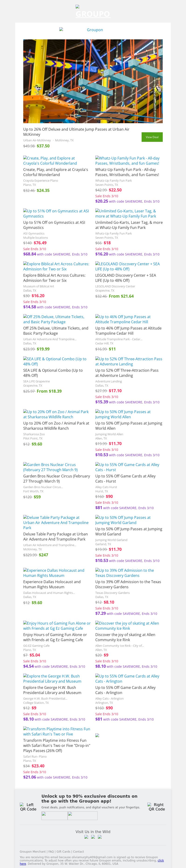Open the Contact footer link
The height and width of the screenshot is (868, 186).
(x=79, y=851)
